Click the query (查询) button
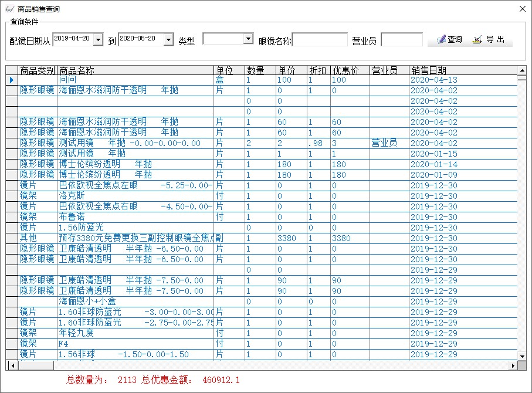This screenshot has width=532, height=393. click(449, 40)
